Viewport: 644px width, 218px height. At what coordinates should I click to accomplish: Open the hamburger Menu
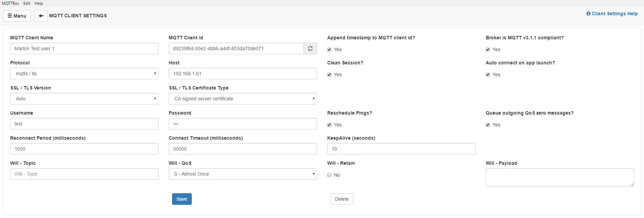click(x=17, y=16)
